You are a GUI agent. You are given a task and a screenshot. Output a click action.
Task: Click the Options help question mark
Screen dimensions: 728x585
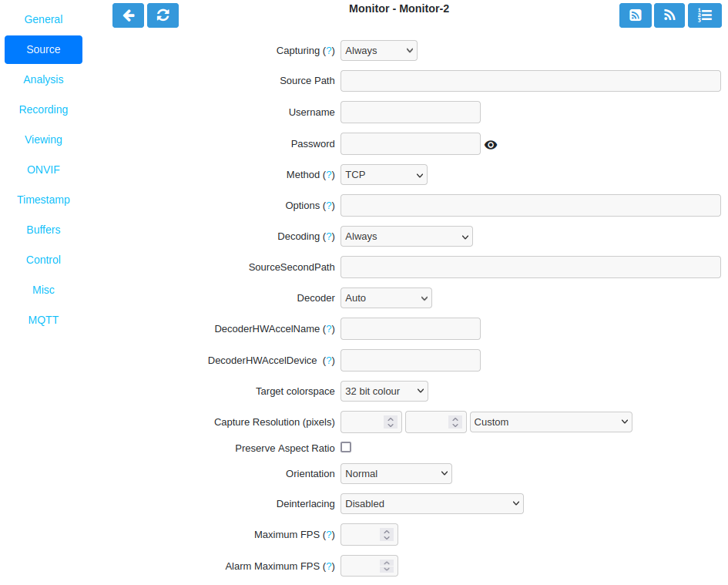pos(329,205)
